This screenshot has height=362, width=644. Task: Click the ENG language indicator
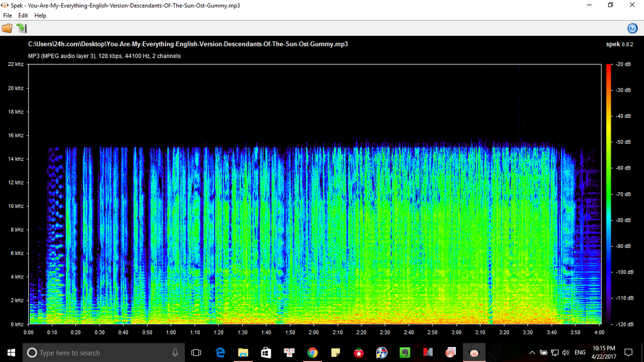pyautogui.click(x=580, y=353)
